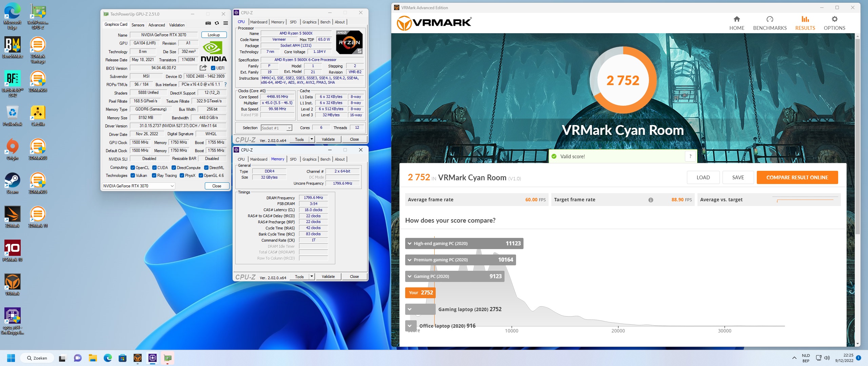The width and height of the screenshot is (868, 366).
Task: Select the 3DMark03 desktop icon
Action: tap(38, 149)
